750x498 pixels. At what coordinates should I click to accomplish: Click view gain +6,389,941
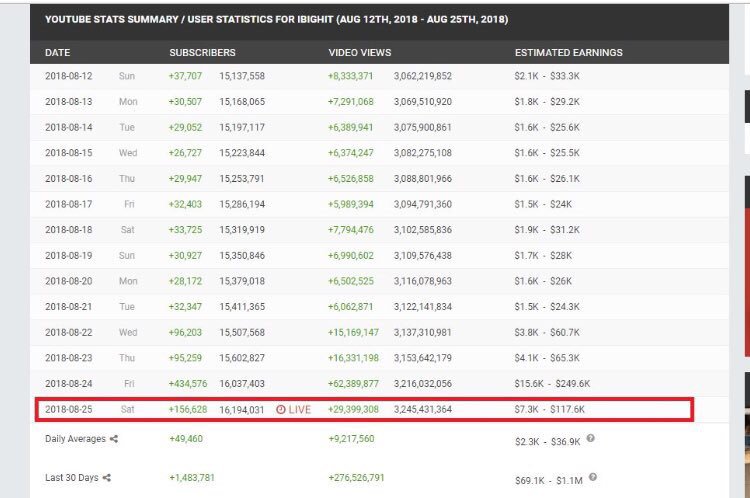coord(350,127)
